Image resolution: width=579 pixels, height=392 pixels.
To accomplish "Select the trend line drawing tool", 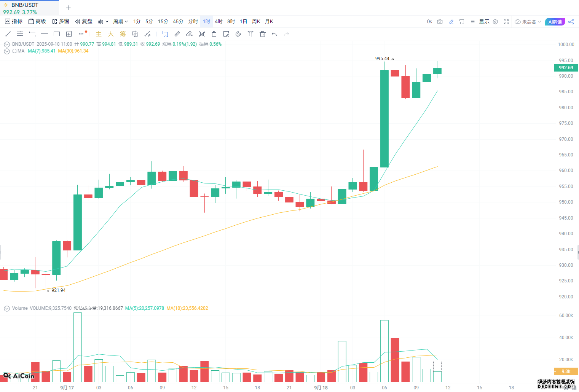I will tap(8, 34).
